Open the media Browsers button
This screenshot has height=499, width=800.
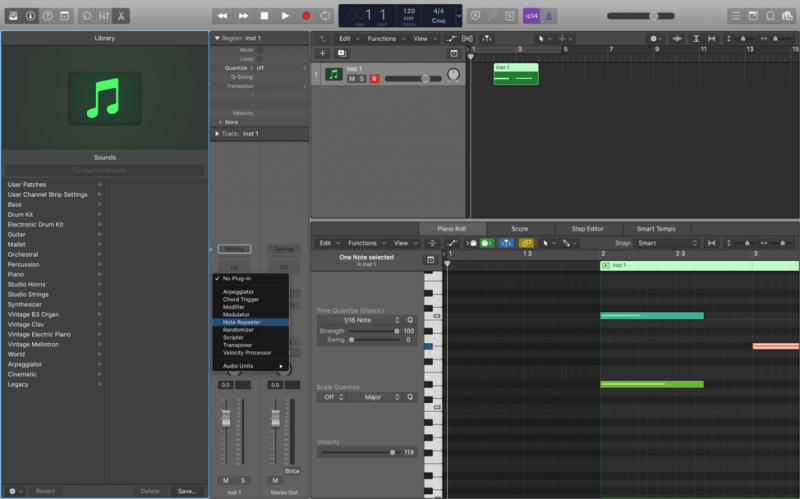787,16
